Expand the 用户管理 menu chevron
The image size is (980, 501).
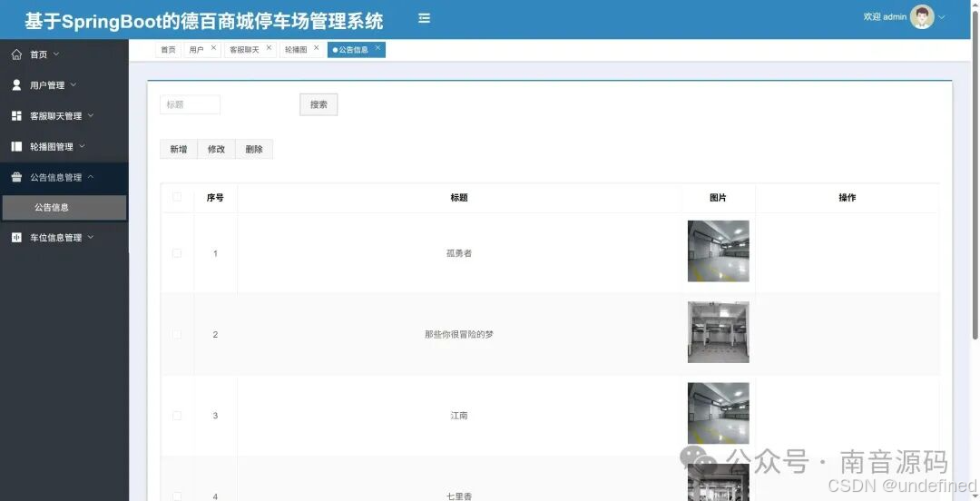coord(73,84)
